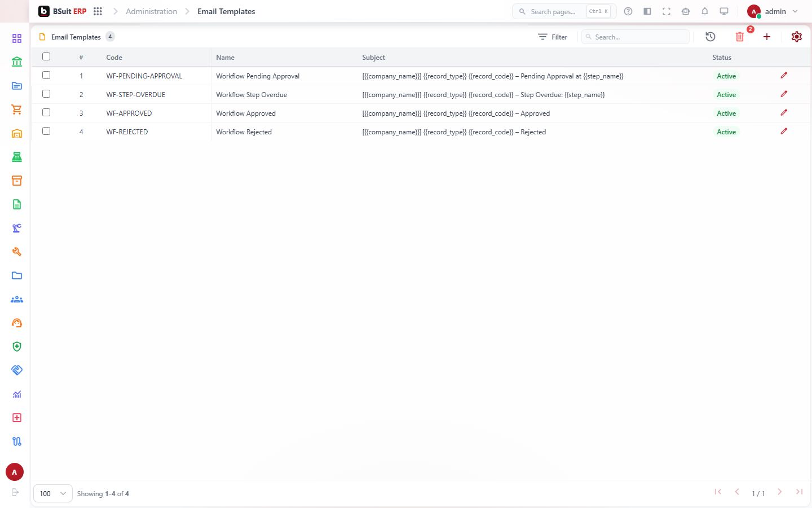This screenshot has width=812, height=508.
Task: Select all rows with header checkbox
Action: point(46,56)
